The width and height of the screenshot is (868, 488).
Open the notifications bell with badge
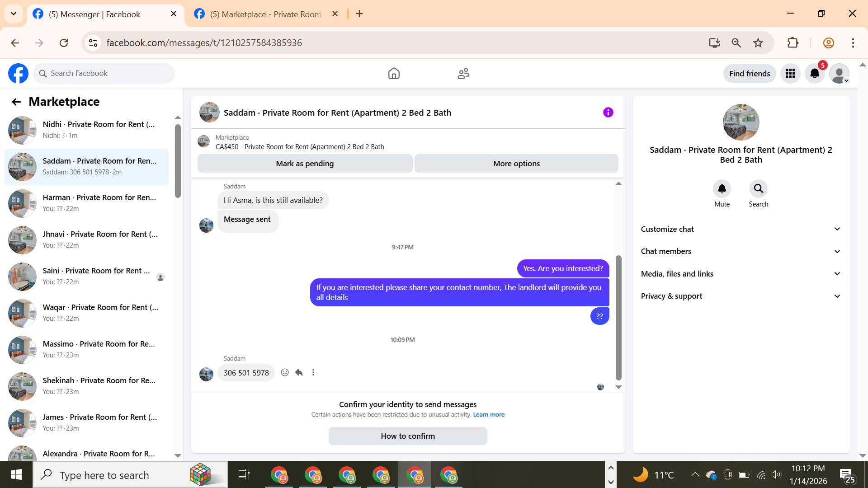point(815,73)
